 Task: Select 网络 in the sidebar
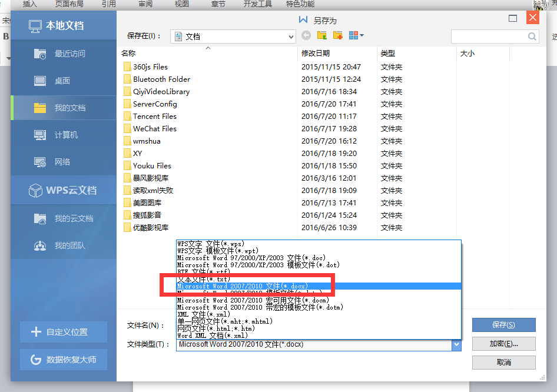64,162
